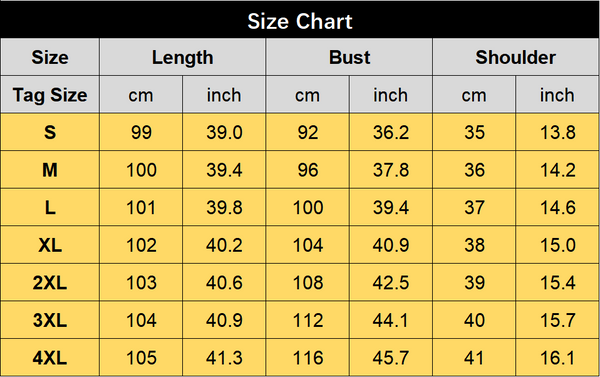Viewport: 600px width, 377px height.
Task: Select the M size row label
Action: pos(50,170)
